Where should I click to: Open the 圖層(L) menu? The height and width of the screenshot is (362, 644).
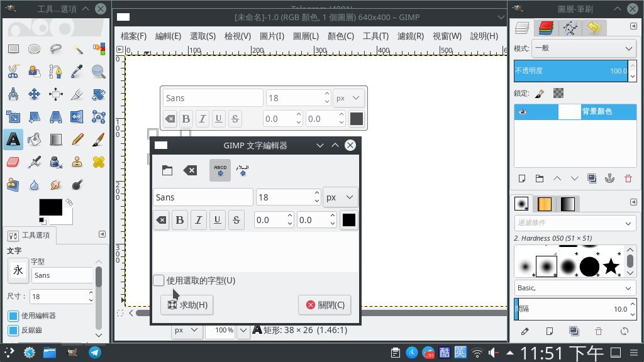coord(306,36)
